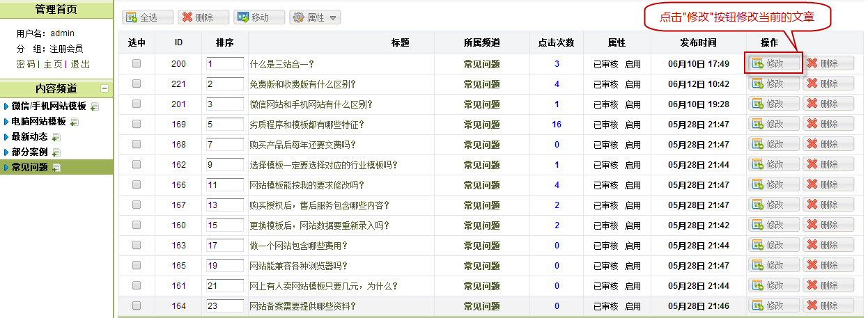Expand the arrow beside 常见问题 in sidebar
868x318 pixels.
pyautogui.click(x=6, y=168)
